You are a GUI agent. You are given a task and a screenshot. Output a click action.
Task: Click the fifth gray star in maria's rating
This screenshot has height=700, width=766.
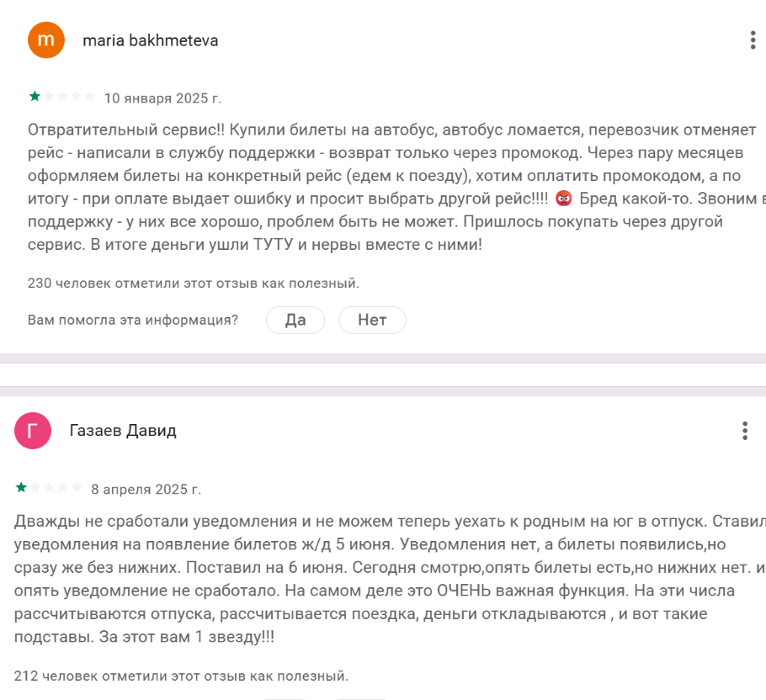coord(89,97)
